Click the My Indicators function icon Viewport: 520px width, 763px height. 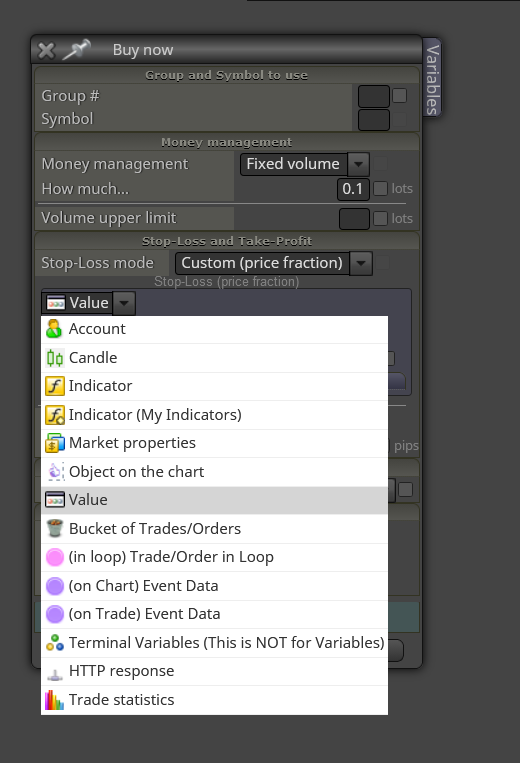[x=54, y=415]
